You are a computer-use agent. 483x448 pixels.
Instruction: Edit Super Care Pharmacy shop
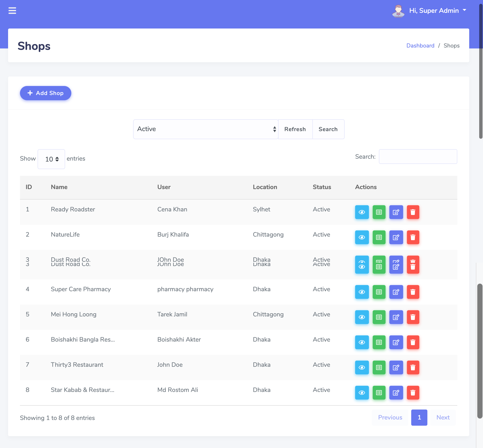pos(396,292)
